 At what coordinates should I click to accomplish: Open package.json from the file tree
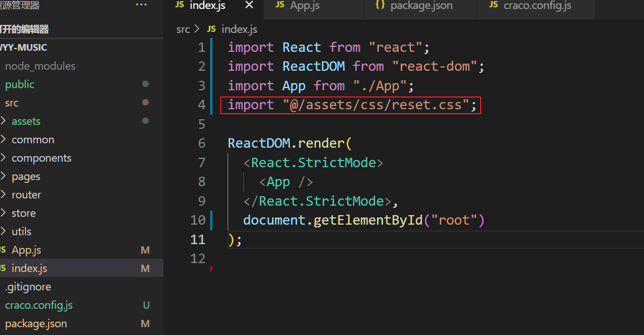pyautogui.click(x=36, y=323)
